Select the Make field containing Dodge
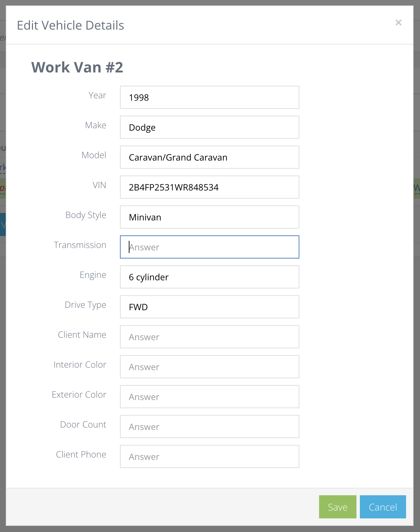Screen dimensions: 420x532 click(209, 127)
